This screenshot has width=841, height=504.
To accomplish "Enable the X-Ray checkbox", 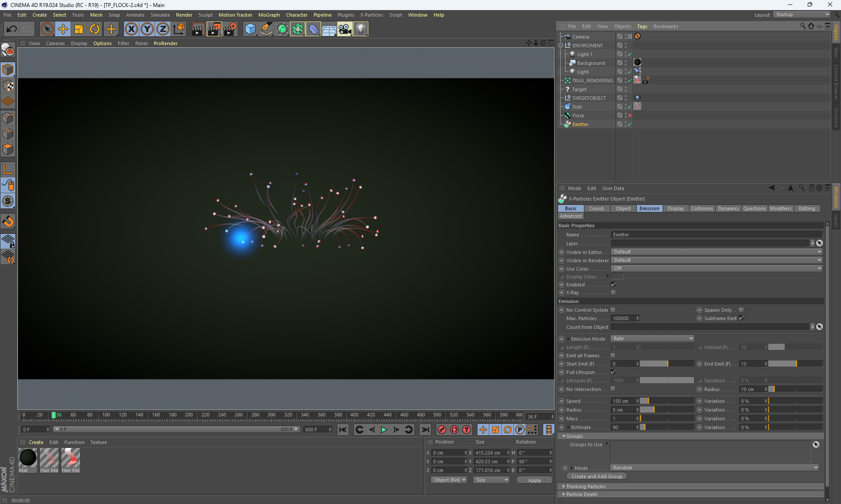I will click(x=613, y=293).
